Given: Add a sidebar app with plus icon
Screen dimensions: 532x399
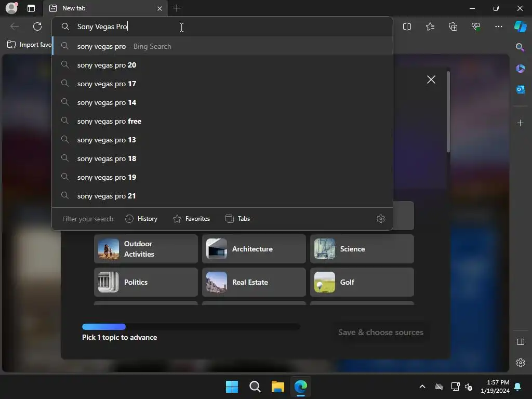Looking at the screenshot, I should tap(520, 123).
